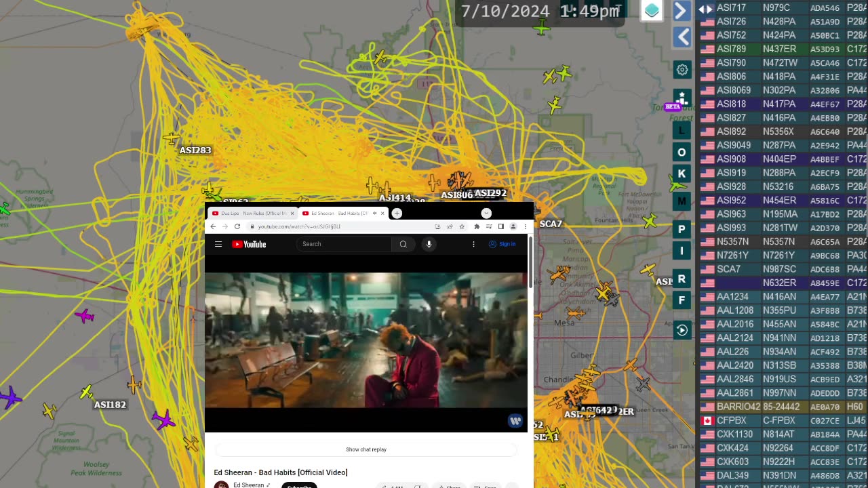Image resolution: width=868 pixels, height=488 pixels.
Task: Toggle the O map button
Action: (x=682, y=152)
